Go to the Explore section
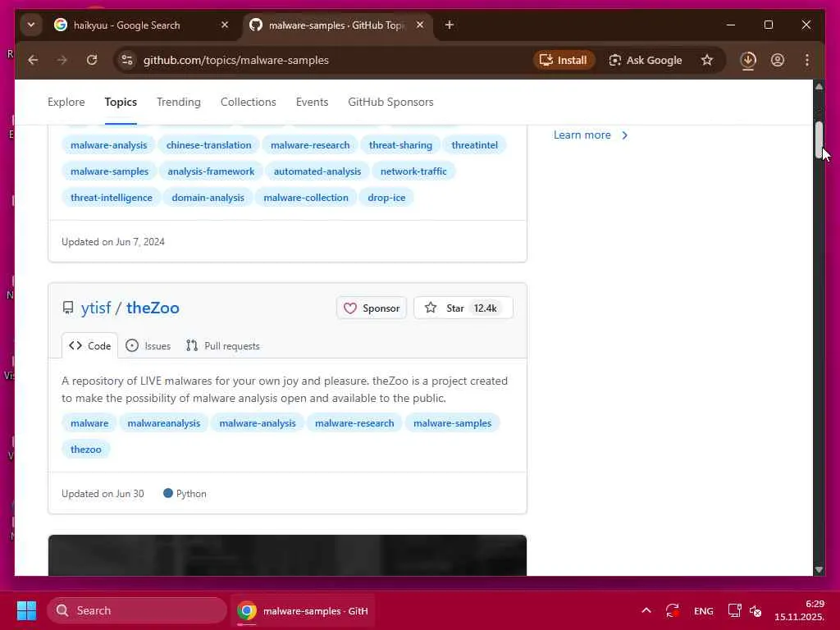Image resolution: width=840 pixels, height=630 pixels. tap(66, 102)
